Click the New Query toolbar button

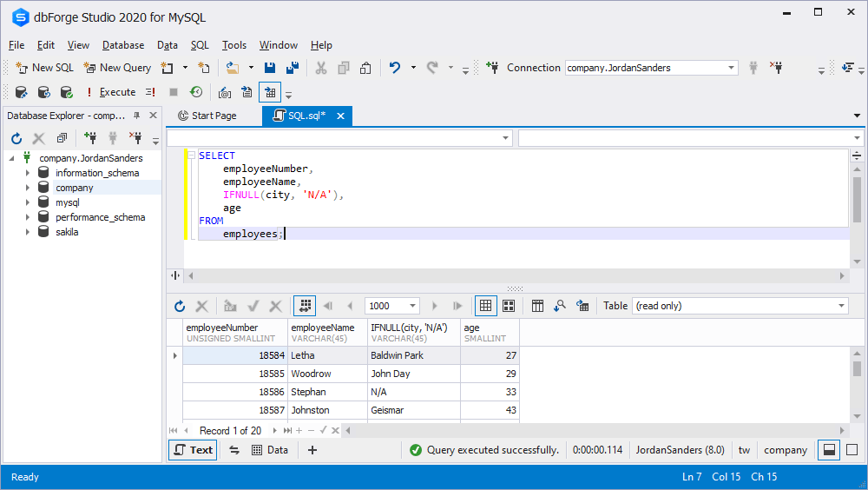click(117, 68)
